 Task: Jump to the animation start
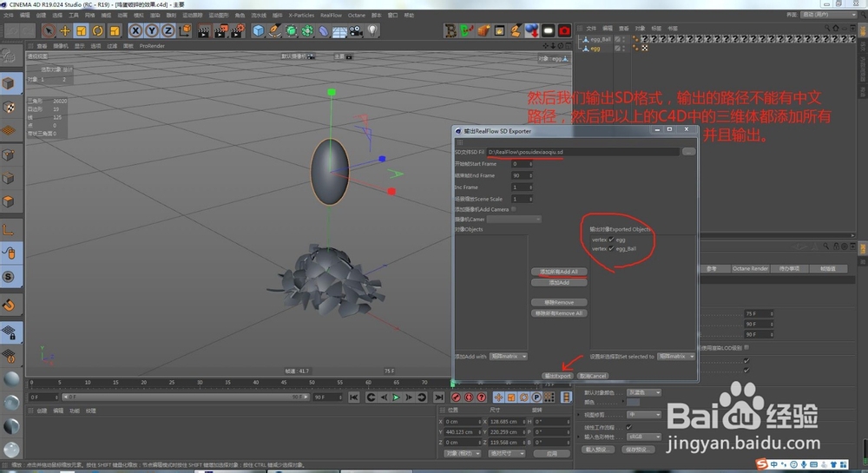[x=354, y=397]
